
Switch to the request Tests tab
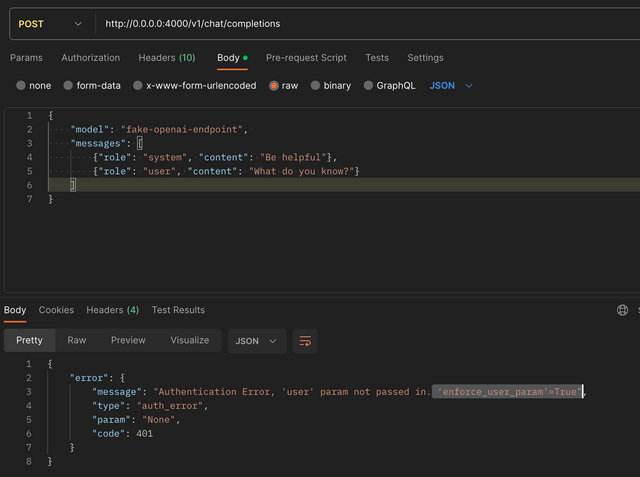click(x=377, y=58)
